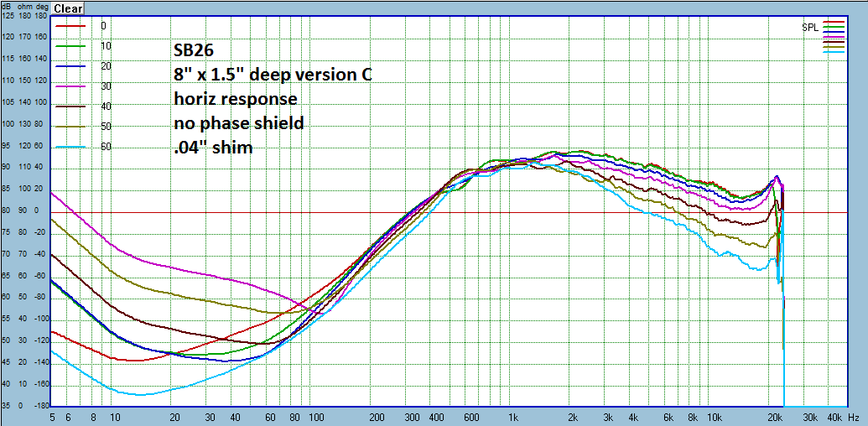Click the 2k frequency axis label
868x426 pixels.
pyautogui.click(x=573, y=417)
